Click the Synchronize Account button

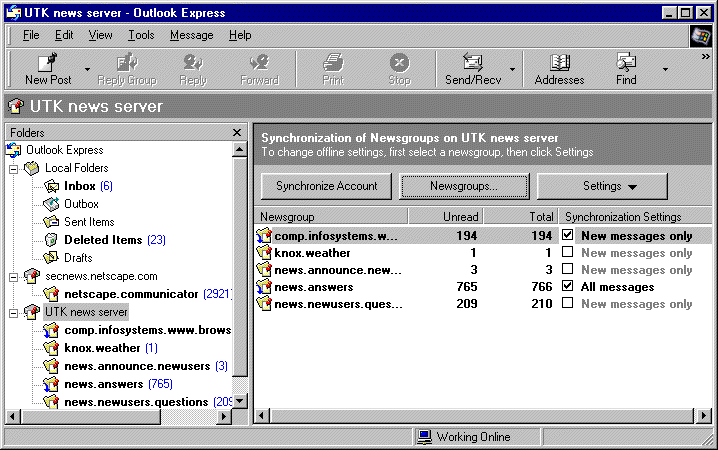click(x=326, y=186)
